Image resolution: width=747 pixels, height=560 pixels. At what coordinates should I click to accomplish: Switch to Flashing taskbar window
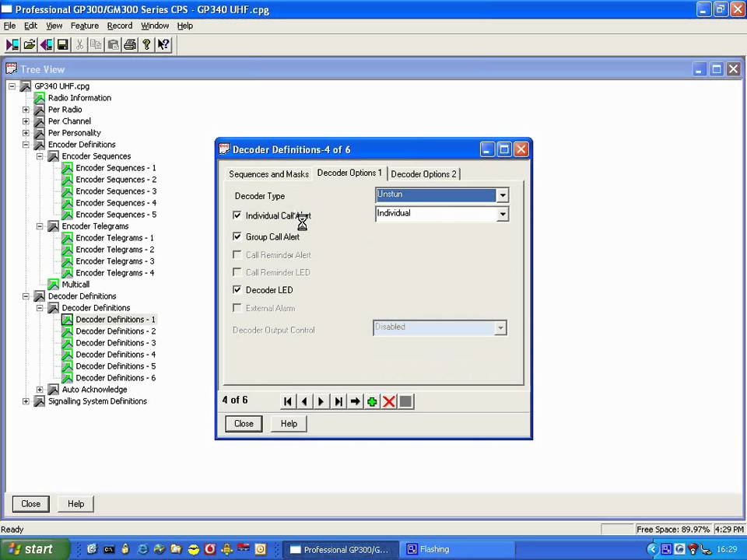coord(458,549)
